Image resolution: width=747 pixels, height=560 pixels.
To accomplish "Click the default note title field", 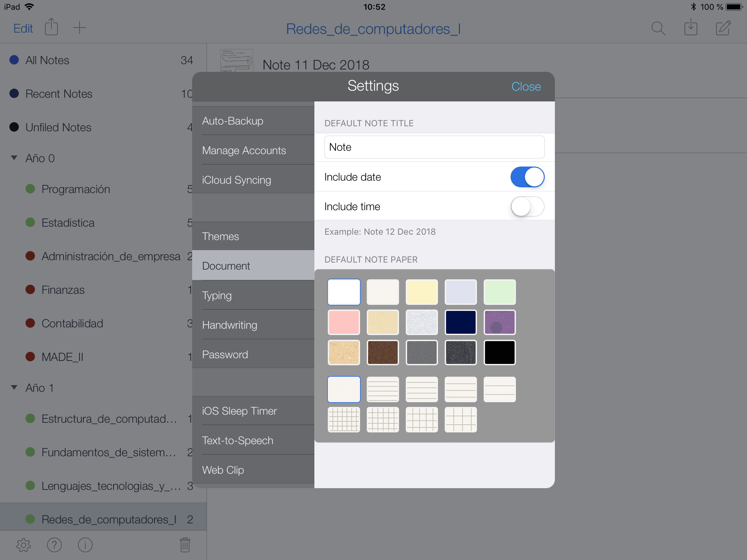I will [434, 147].
